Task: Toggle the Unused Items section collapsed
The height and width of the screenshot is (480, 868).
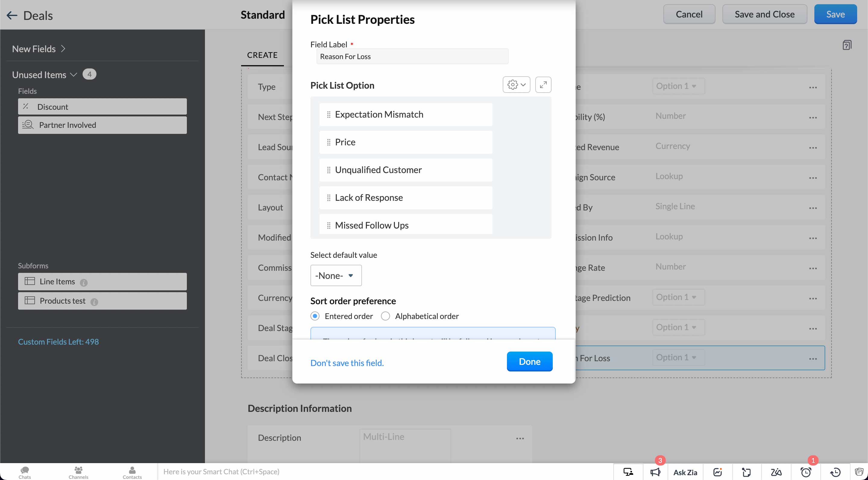Action: tap(71, 74)
